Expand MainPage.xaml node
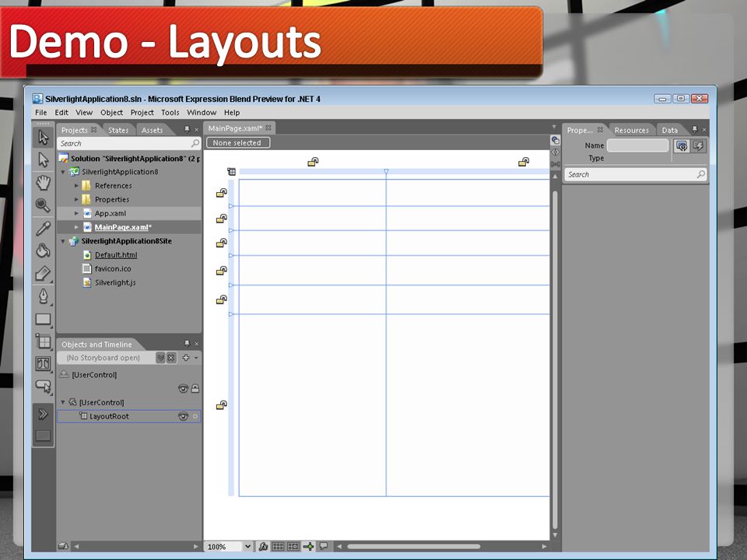This screenshot has width=747, height=560. pos(76,227)
